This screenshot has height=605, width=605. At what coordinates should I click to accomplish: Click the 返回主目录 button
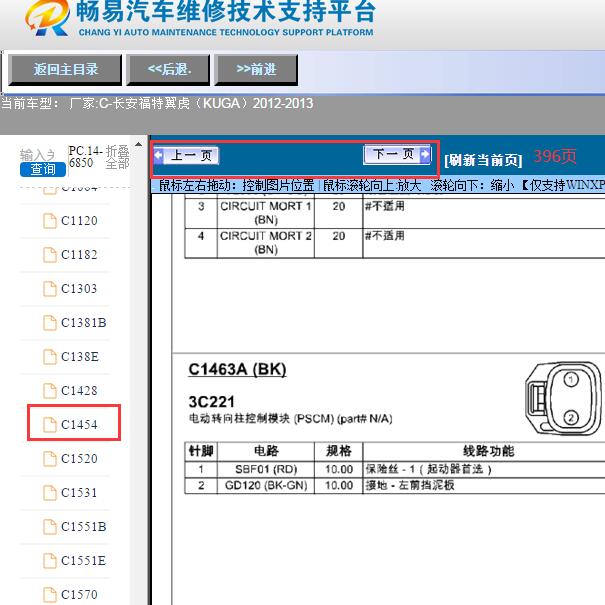point(65,70)
